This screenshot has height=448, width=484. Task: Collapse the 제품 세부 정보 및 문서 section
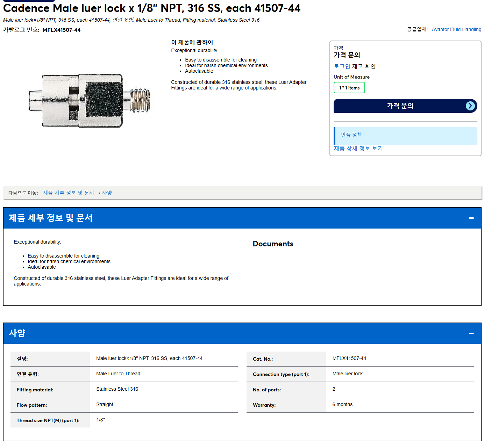(471, 218)
